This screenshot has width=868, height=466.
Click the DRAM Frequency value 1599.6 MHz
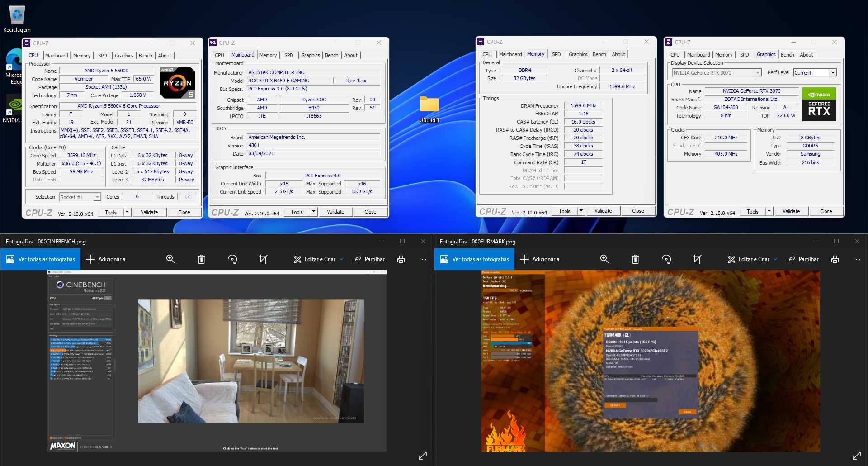click(x=583, y=105)
